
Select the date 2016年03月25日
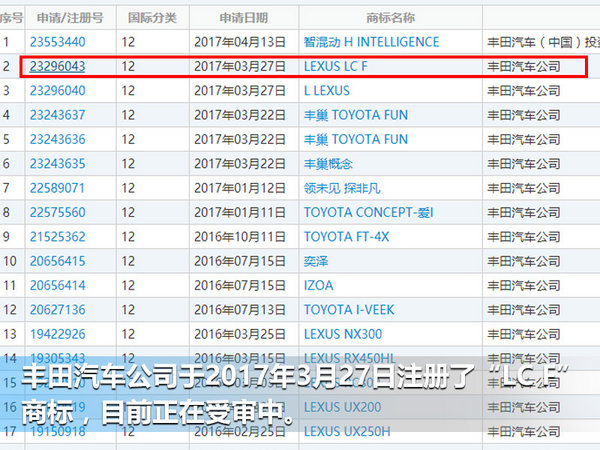[240, 334]
